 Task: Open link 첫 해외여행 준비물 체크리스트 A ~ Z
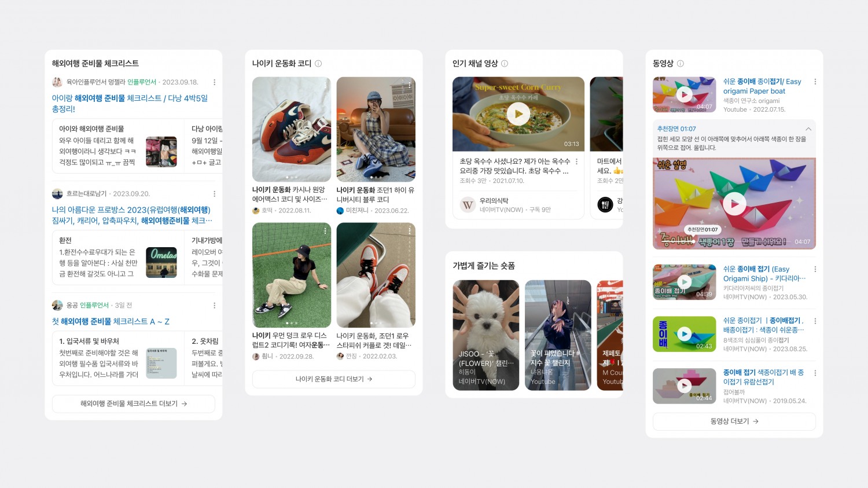pos(111,321)
